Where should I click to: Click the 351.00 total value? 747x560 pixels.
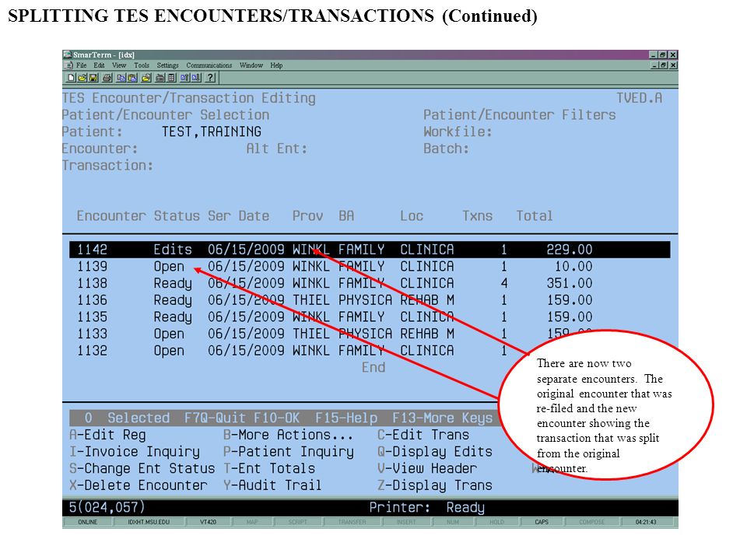[x=570, y=283]
